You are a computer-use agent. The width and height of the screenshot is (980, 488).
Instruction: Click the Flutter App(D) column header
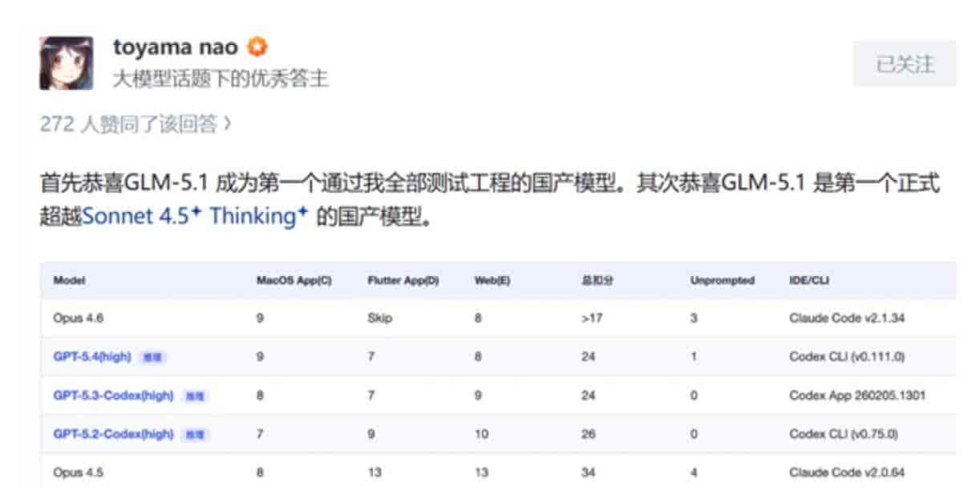(403, 281)
